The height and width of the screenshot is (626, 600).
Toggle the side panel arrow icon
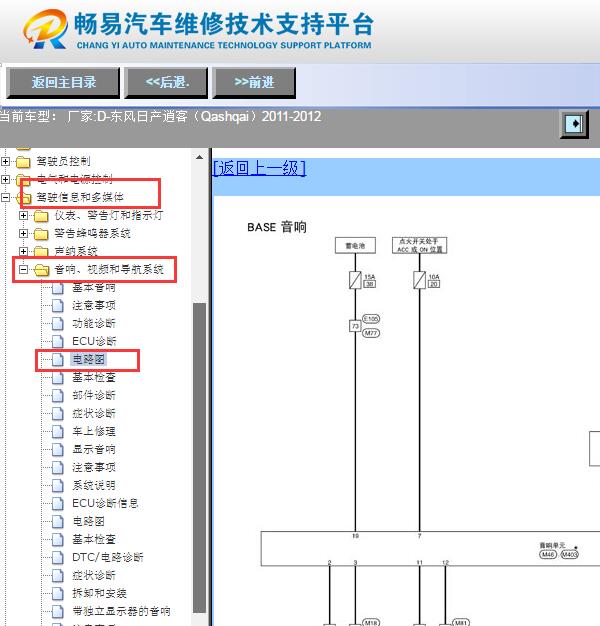point(574,124)
